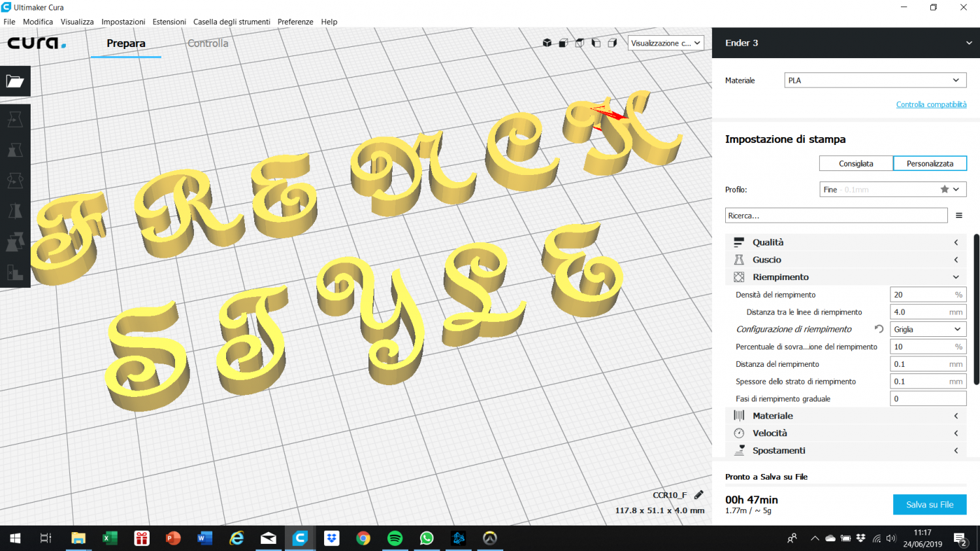Select the Move tool
The height and width of the screenshot is (551, 980).
(14, 119)
